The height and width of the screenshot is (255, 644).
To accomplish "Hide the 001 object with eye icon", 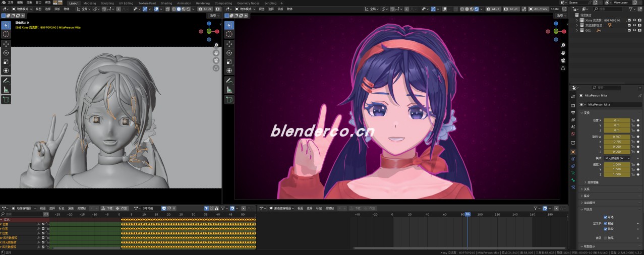I will tap(634, 30).
